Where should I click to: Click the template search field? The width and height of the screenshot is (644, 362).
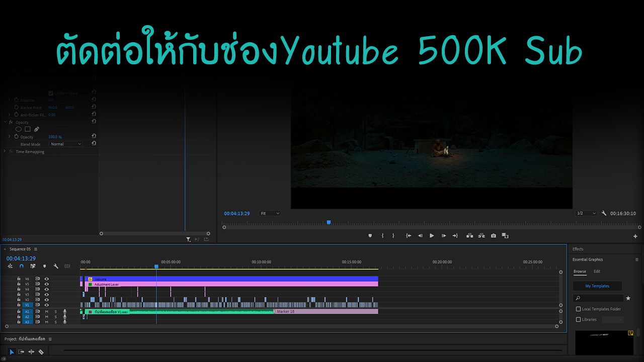point(598,298)
